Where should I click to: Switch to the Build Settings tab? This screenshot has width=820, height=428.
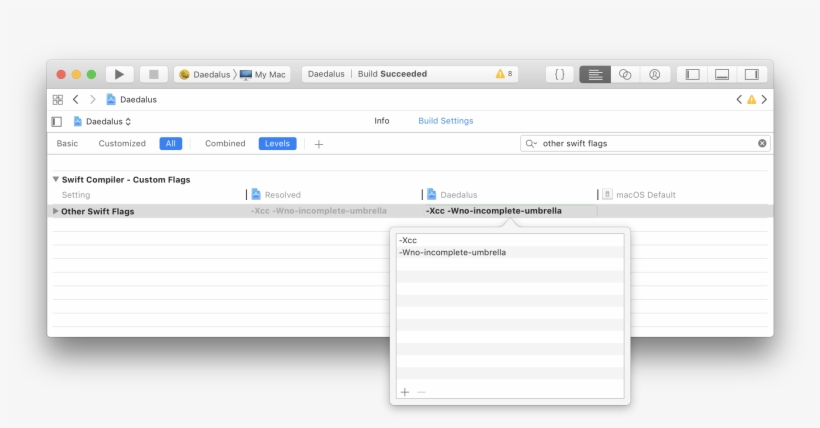446,121
